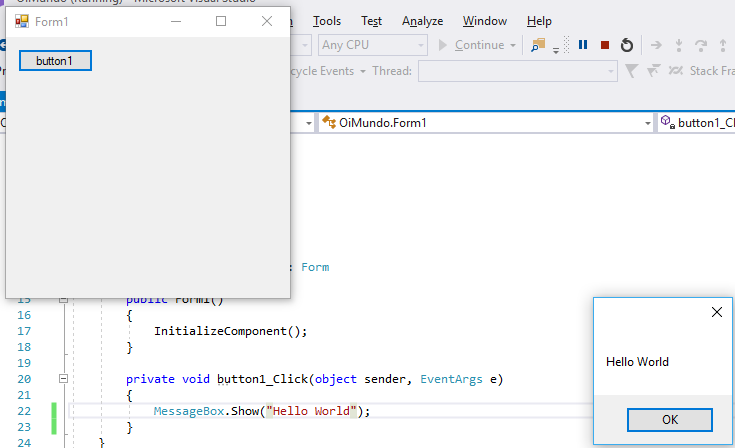Image resolution: width=735 pixels, height=448 pixels.
Task: Open the Thread combo box
Action: pyautogui.click(x=518, y=71)
